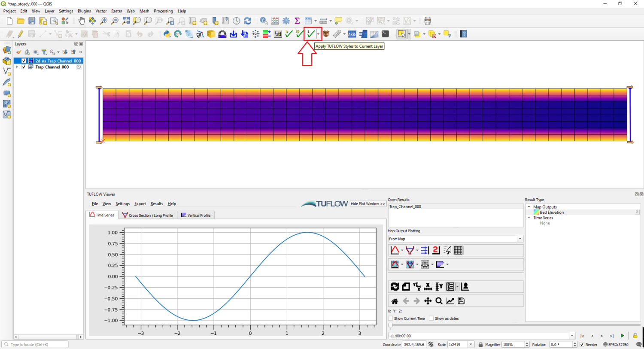
Task: Open the output time dropdown showing -11:00:00.00
Action: (572, 336)
